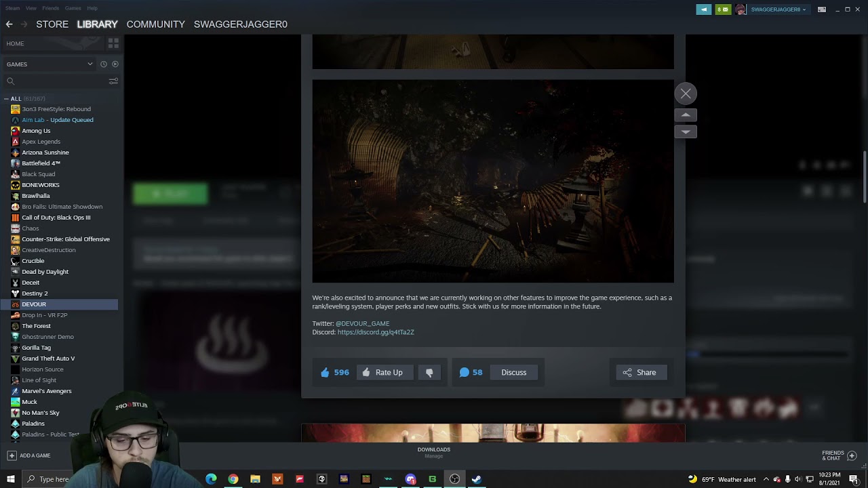Open the SWAGGERJAGGER0 profile tab

tap(241, 24)
